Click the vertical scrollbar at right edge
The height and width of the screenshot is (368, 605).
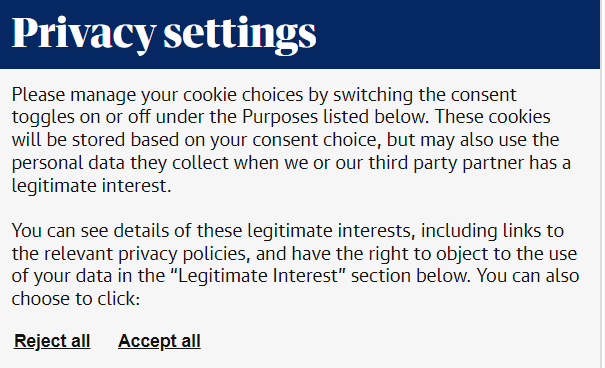pos(602,184)
